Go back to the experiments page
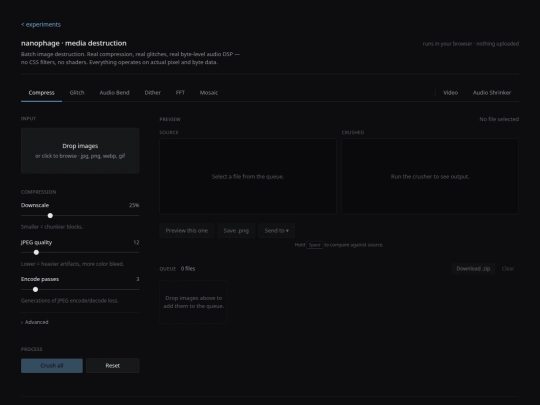 (41, 24)
